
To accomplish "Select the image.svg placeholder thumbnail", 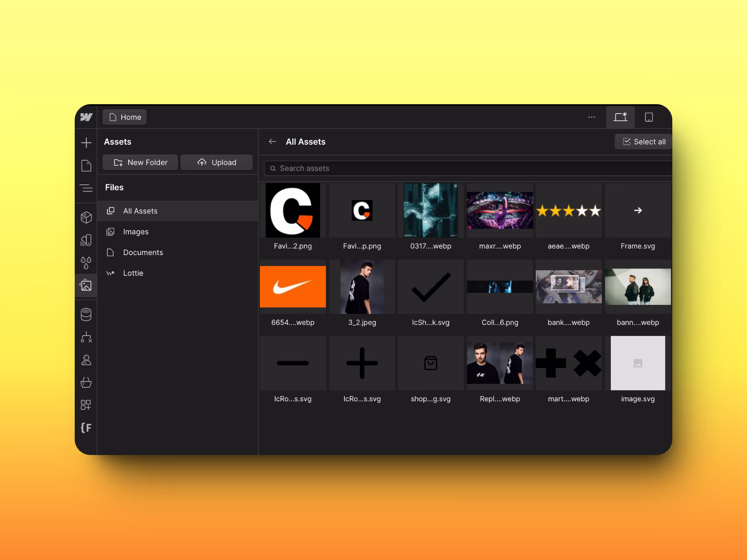I will pos(638,363).
